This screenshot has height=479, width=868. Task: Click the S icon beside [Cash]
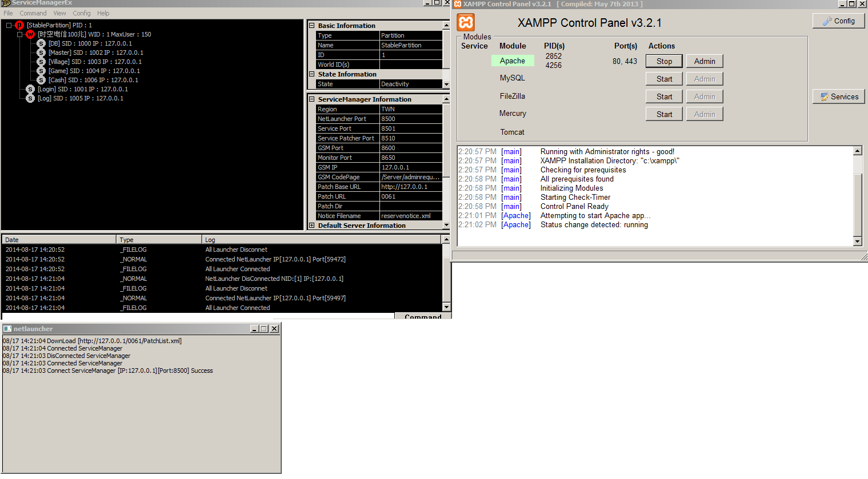click(x=41, y=80)
